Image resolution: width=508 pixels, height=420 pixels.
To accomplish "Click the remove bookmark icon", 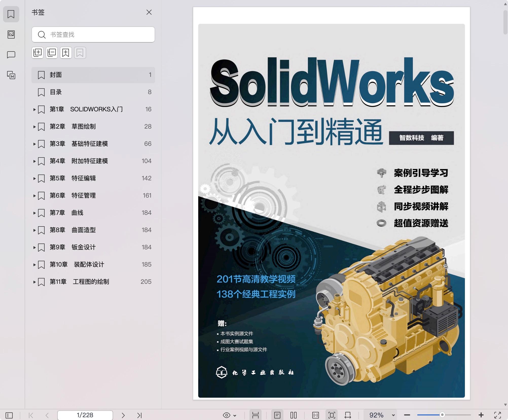I will [80, 53].
